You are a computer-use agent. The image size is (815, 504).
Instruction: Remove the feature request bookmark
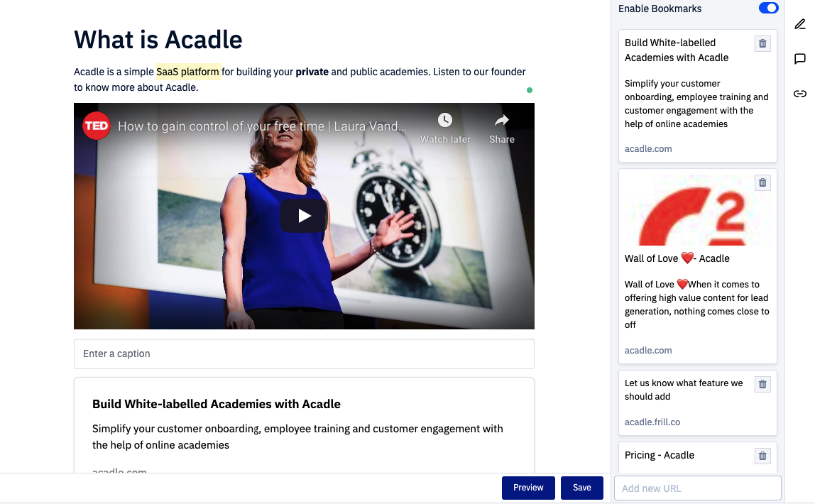(762, 385)
